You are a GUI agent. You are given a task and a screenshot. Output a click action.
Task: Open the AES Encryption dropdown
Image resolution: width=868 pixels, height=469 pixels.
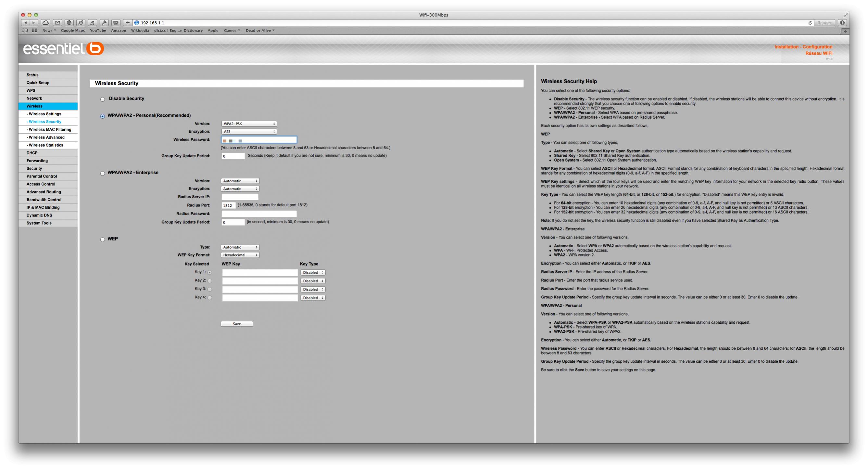click(x=249, y=132)
